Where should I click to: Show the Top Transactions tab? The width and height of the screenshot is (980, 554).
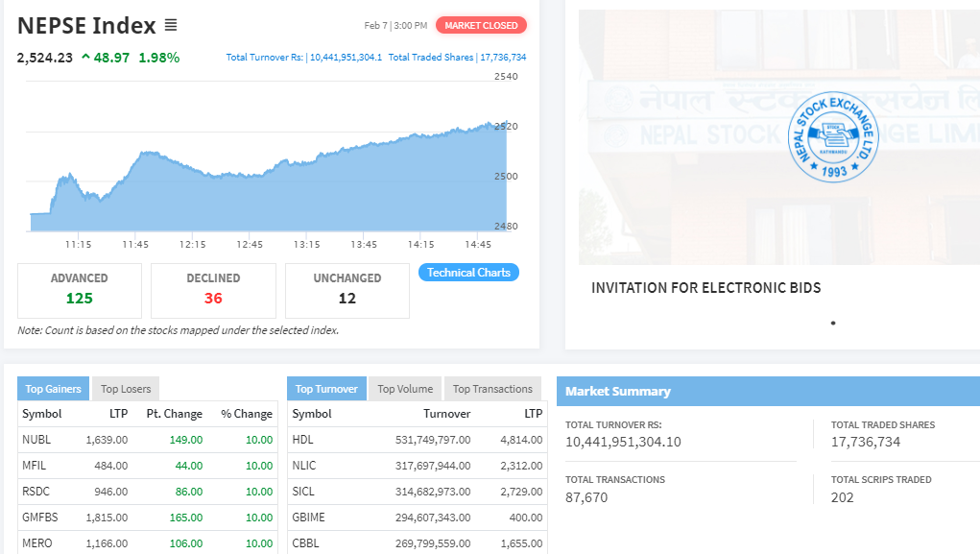(492, 389)
